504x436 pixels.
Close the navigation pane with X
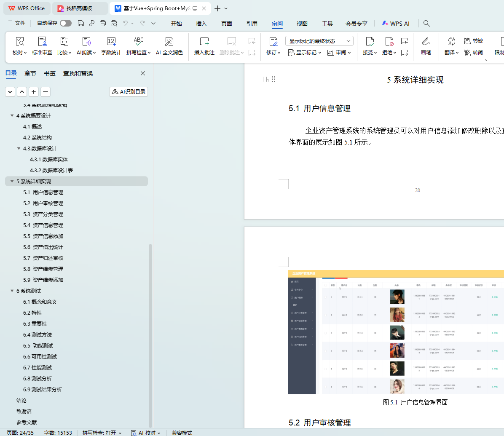(x=143, y=73)
